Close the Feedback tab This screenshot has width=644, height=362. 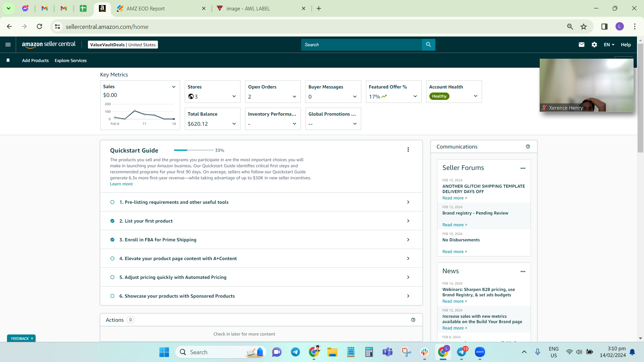(32, 339)
